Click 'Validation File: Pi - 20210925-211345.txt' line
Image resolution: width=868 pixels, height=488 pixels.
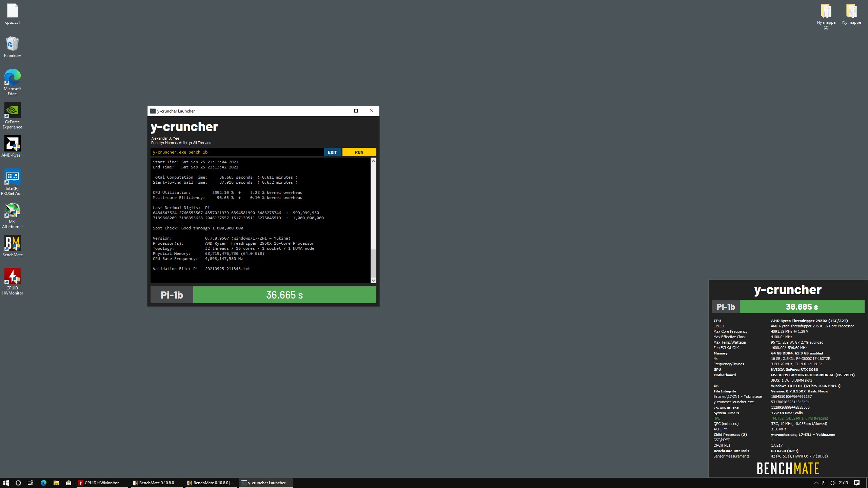[201, 269]
